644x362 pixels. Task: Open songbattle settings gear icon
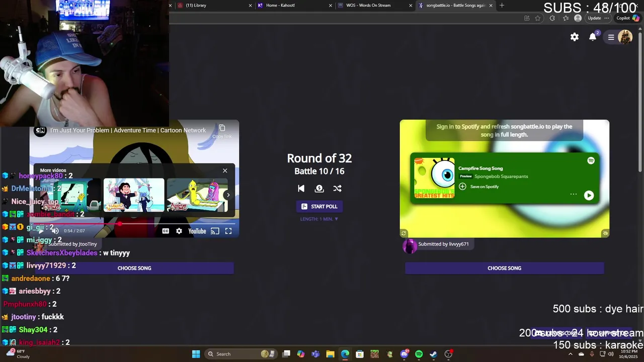[575, 37]
